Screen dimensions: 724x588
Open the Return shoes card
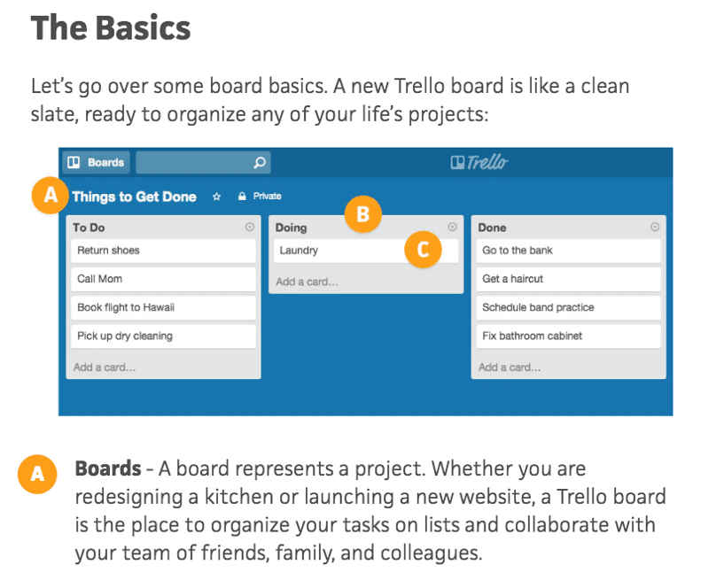pos(163,251)
